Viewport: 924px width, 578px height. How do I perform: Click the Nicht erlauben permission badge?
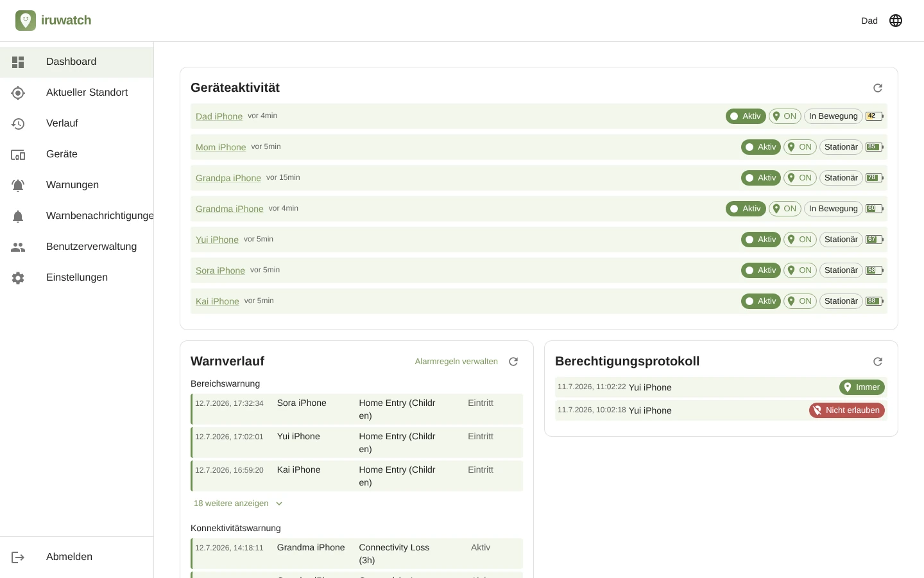pos(847,410)
